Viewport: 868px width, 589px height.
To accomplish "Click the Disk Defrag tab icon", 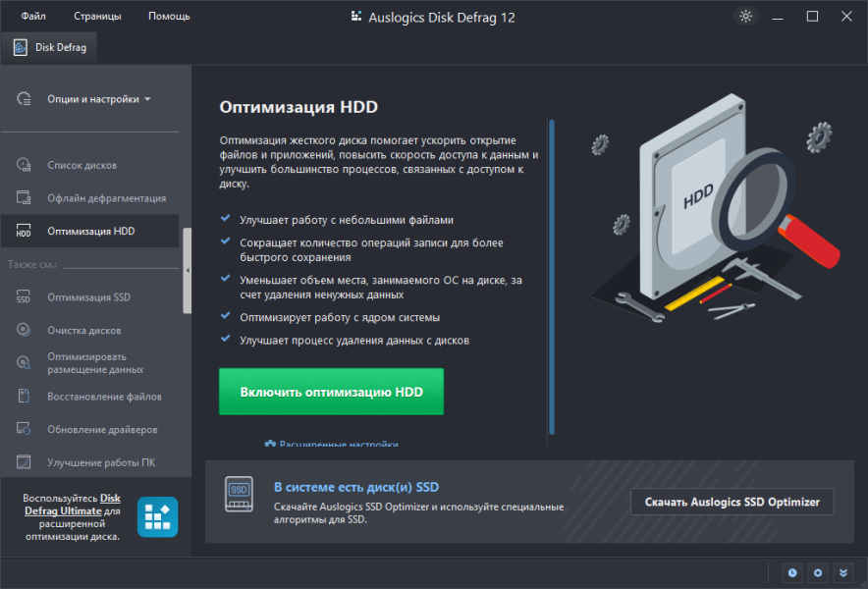I will pyautogui.click(x=21, y=47).
